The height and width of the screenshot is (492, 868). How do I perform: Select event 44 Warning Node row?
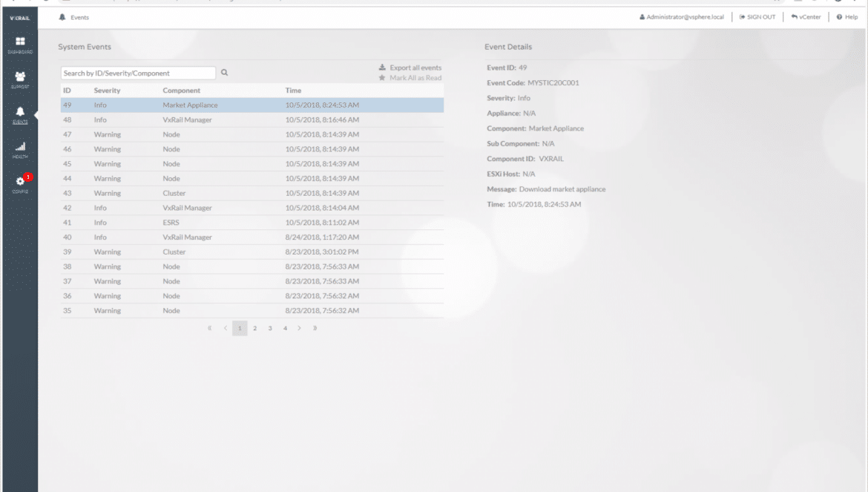pos(252,178)
